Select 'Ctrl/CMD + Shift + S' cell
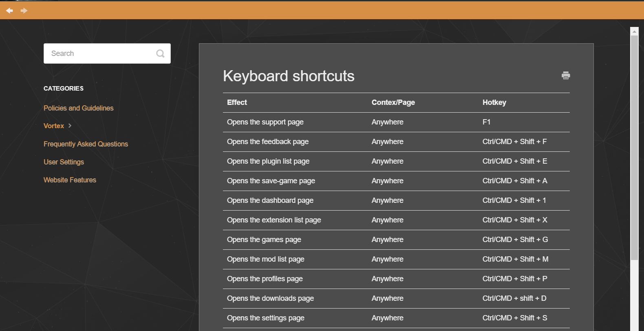The width and height of the screenshot is (644, 331). click(x=515, y=318)
